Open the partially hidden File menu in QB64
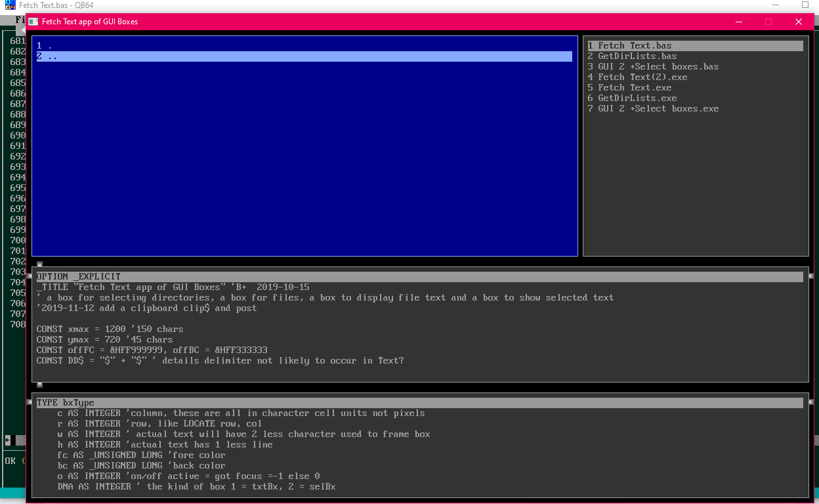The image size is (819, 504). point(20,20)
